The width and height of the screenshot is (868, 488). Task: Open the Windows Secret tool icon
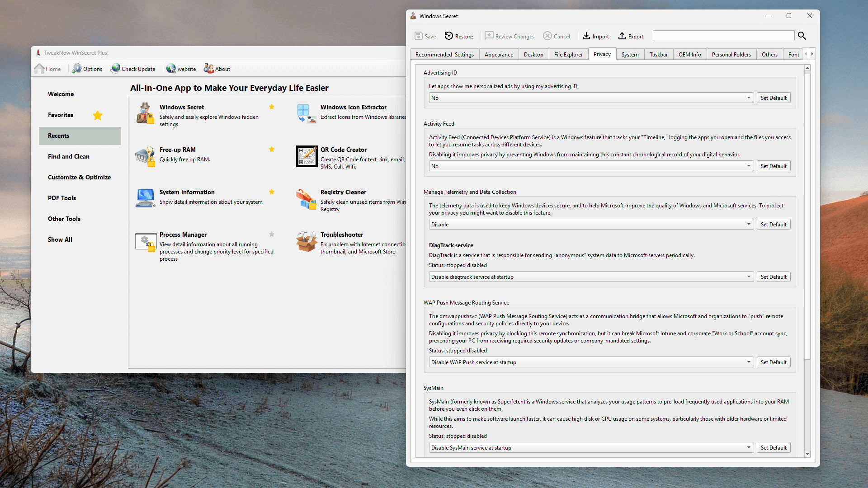pyautogui.click(x=145, y=113)
